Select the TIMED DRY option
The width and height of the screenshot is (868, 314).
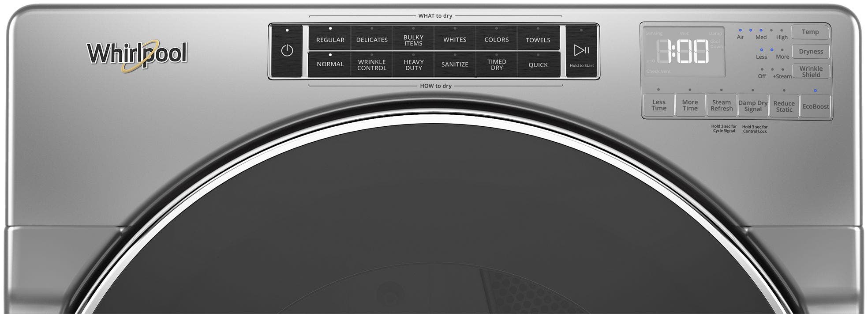pyautogui.click(x=497, y=65)
